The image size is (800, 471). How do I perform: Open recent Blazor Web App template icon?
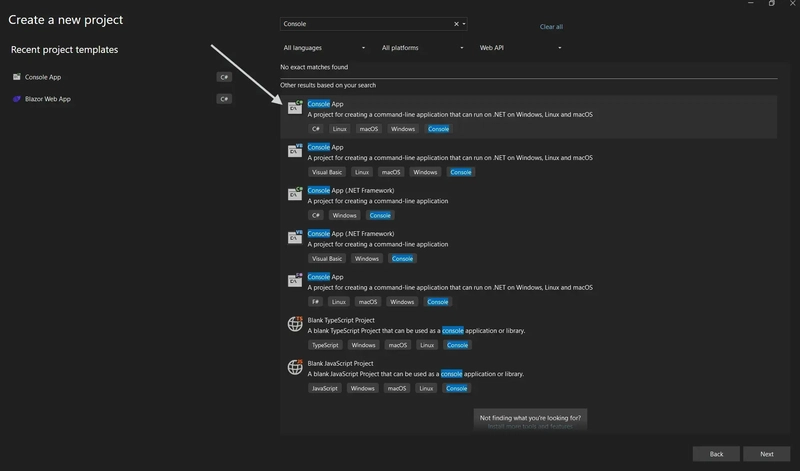pos(17,99)
